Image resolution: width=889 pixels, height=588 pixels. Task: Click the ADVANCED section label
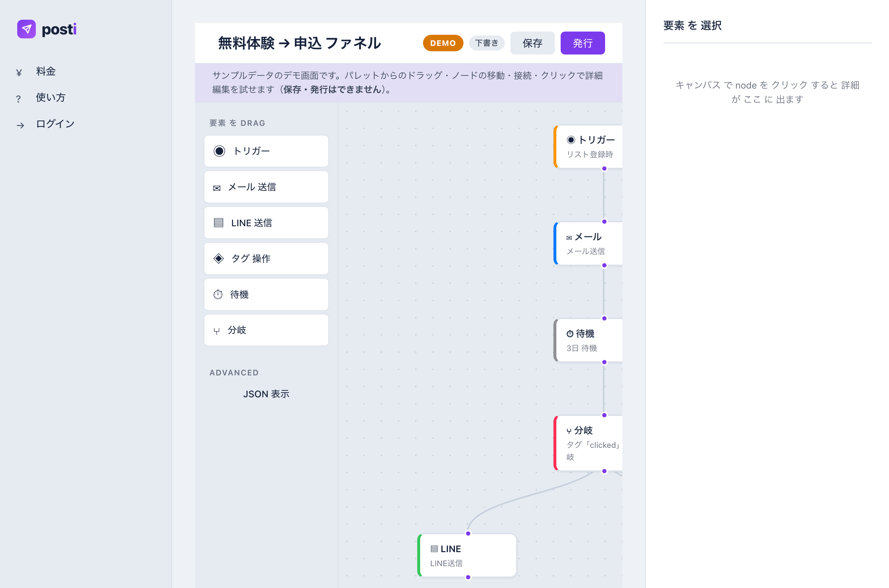(234, 373)
